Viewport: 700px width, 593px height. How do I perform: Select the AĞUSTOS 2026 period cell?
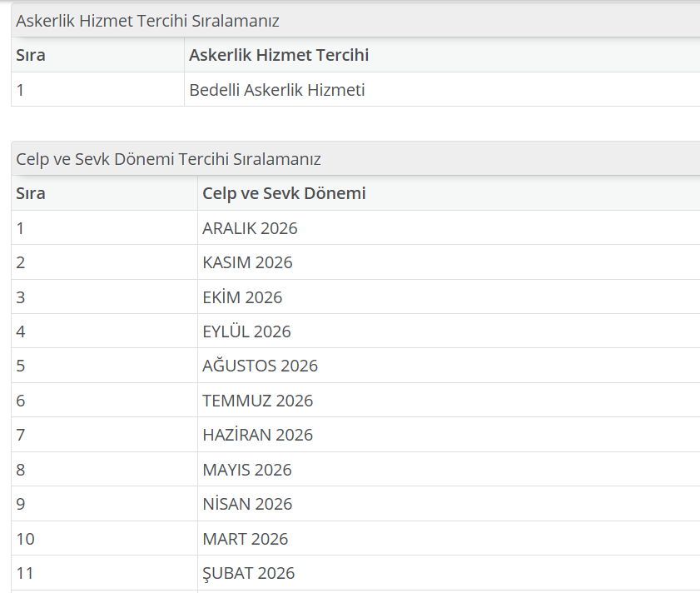pyautogui.click(x=260, y=366)
